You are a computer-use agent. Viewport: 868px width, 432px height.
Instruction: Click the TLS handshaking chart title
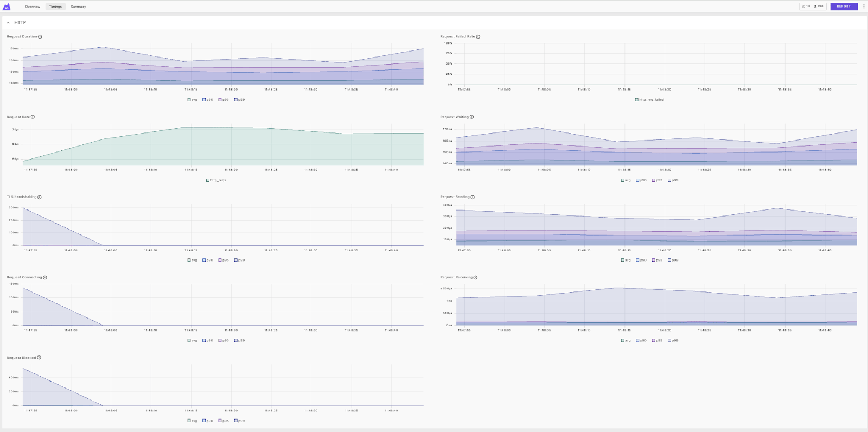tap(22, 198)
